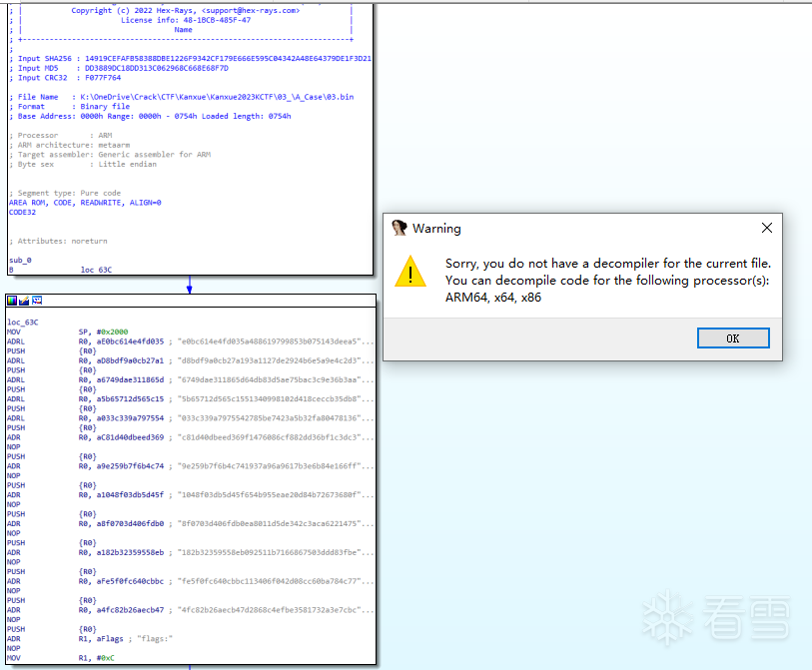Click the License info line

point(186,20)
